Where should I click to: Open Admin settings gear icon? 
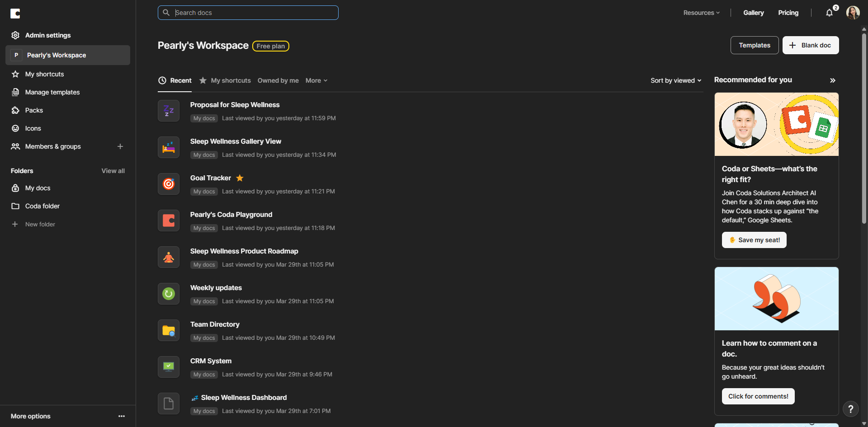tap(15, 35)
